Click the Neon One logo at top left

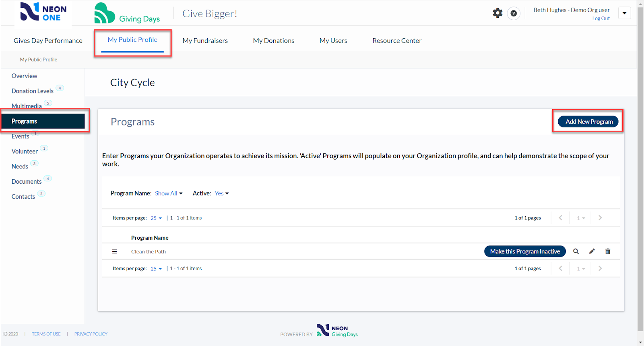click(43, 12)
